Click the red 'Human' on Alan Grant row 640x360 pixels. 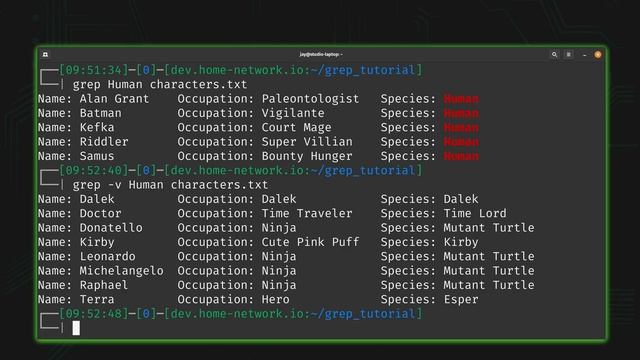[x=461, y=99]
